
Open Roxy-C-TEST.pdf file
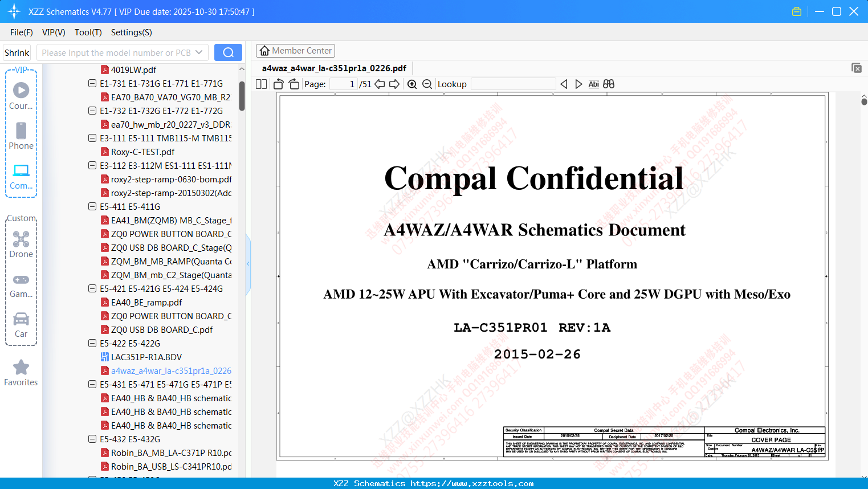(x=142, y=152)
